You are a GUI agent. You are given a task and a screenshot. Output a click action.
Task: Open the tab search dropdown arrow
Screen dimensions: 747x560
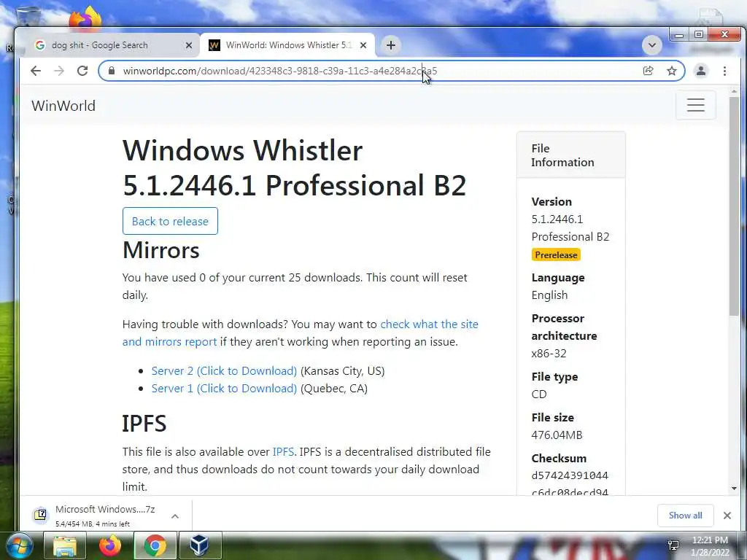point(651,45)
